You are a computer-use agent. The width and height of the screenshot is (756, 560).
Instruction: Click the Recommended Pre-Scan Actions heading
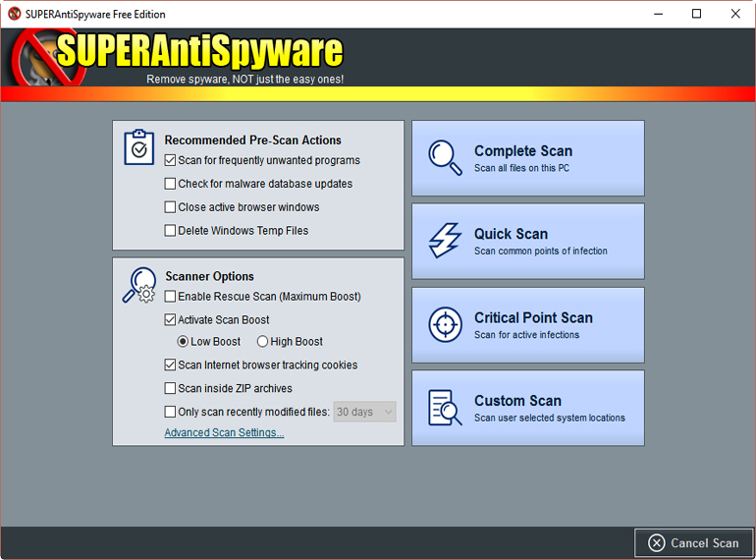coord(252,140)
